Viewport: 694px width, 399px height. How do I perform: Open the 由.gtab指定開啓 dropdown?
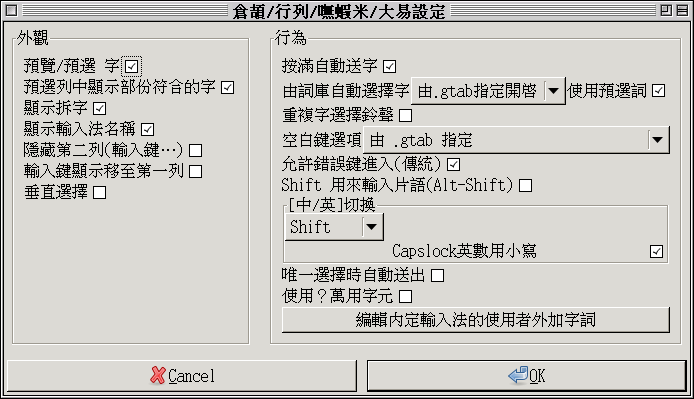(x=488, y=91)
